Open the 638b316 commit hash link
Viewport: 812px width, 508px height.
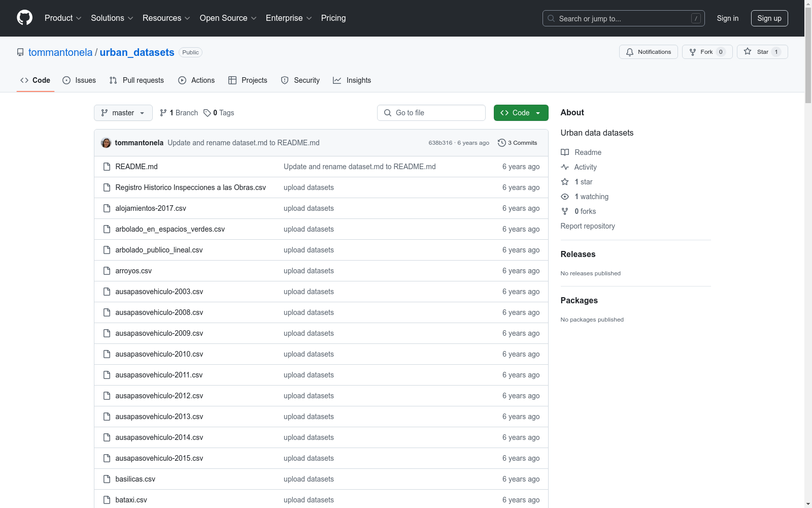click(x=441, y=143)
